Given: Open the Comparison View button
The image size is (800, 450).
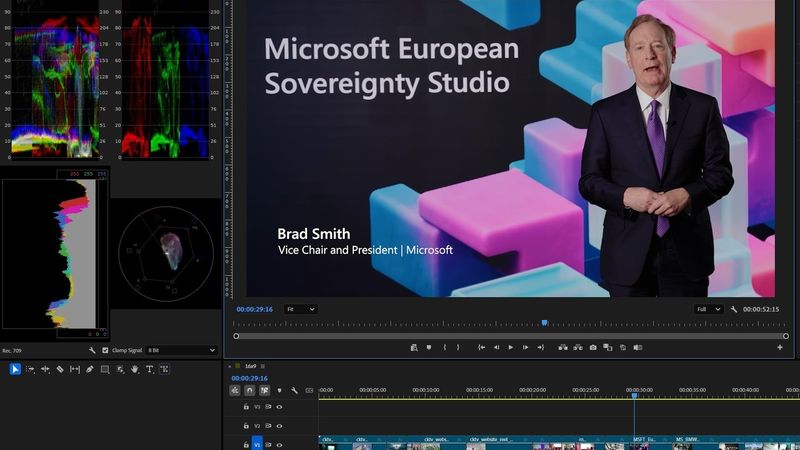Looking at the screenshot, I should click(x=608, y=347).
